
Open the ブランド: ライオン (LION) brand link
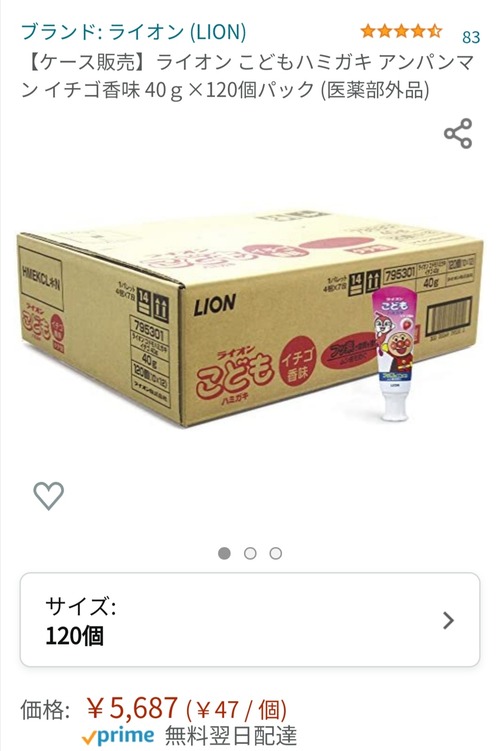tap(134, 32)
